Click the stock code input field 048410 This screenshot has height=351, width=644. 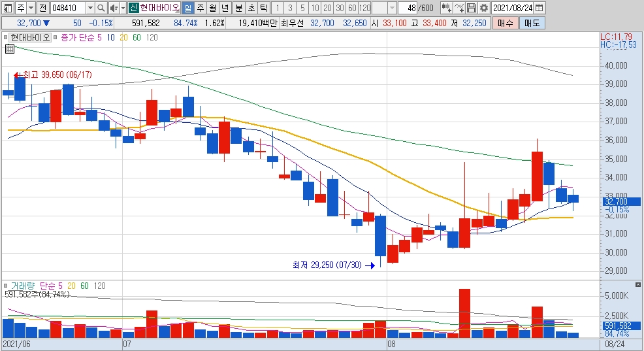click(68, 8)
